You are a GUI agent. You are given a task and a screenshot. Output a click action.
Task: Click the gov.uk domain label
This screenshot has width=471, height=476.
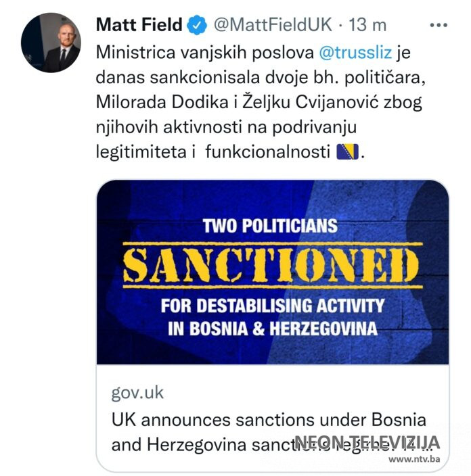coord(137,392)
